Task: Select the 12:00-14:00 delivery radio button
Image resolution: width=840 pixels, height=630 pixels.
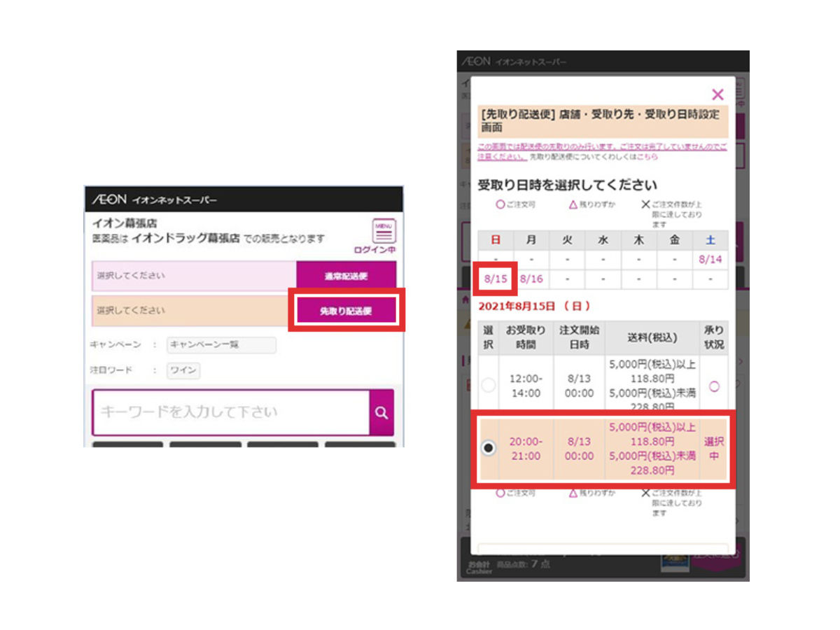Action: pyautogui.click(x=489, y=385)
